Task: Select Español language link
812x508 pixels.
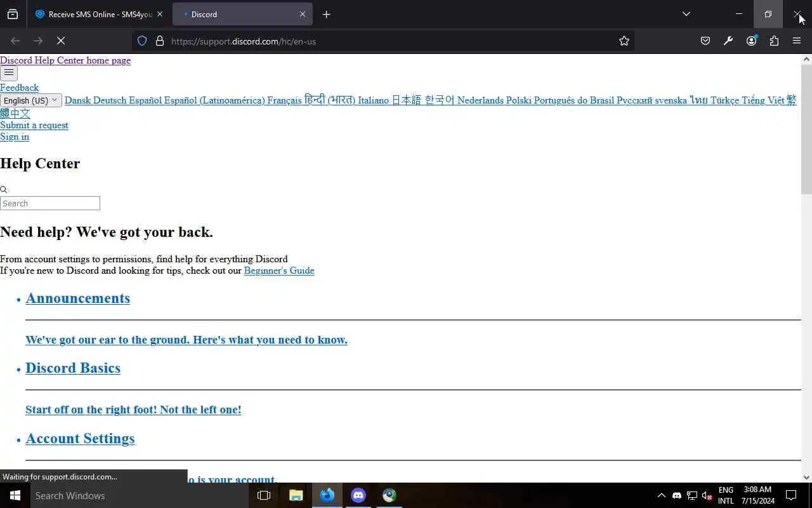Action: click(145, 100)
